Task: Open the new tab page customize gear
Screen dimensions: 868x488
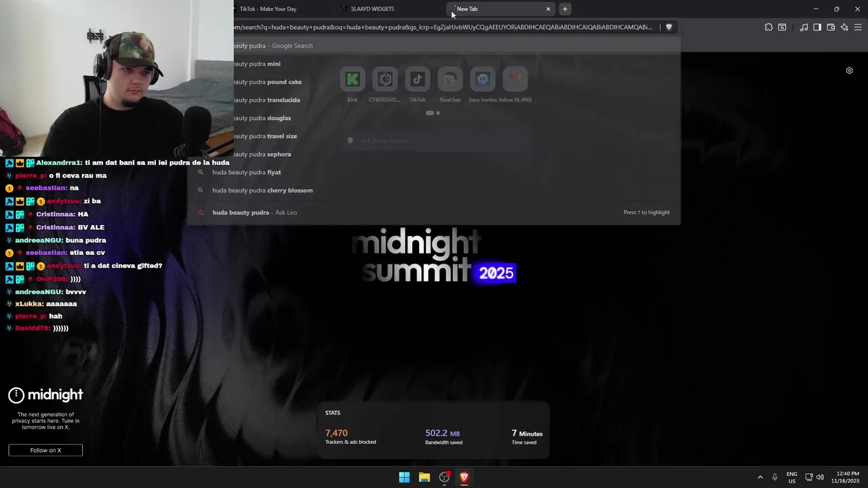Action: click(x=849, y=70)
